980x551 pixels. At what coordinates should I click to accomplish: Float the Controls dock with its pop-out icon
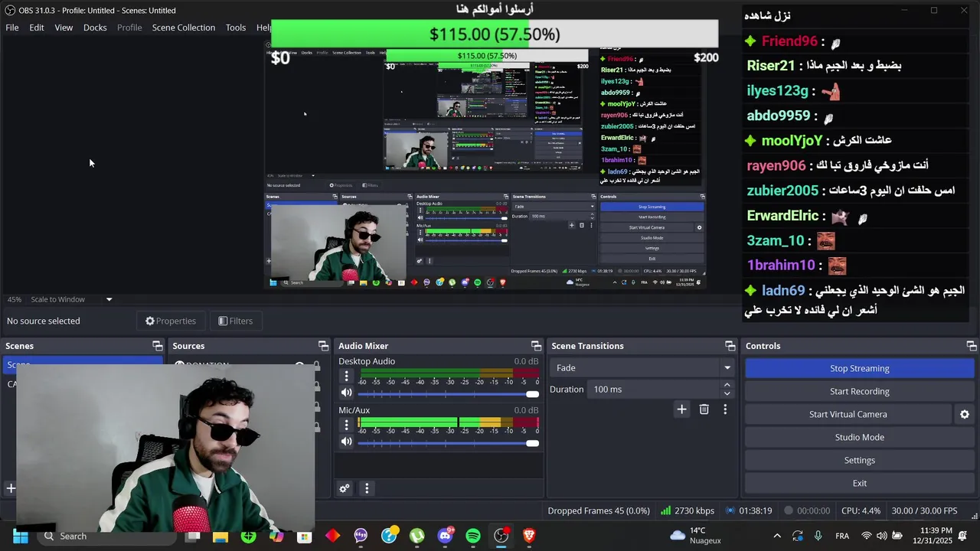971,346
